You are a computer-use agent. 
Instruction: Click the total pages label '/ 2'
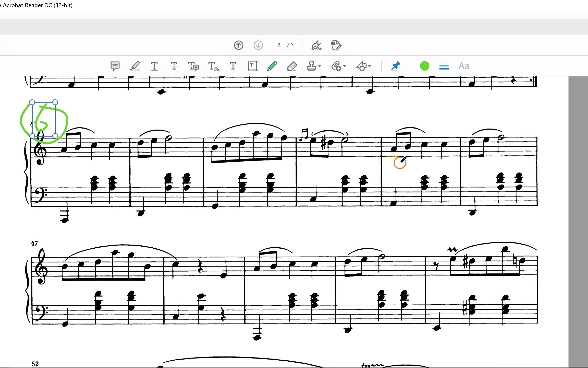pos(290,45)
